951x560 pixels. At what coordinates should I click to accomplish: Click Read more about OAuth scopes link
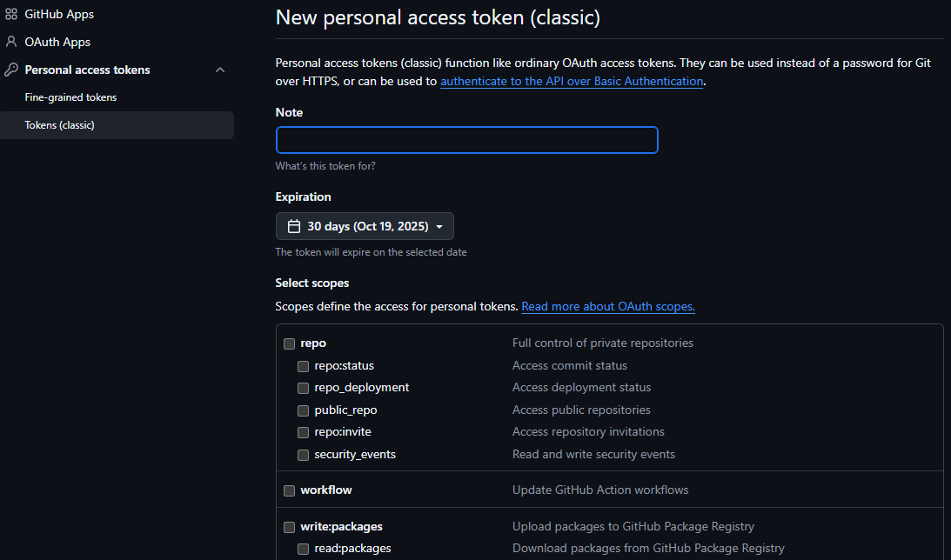(608, 307)
